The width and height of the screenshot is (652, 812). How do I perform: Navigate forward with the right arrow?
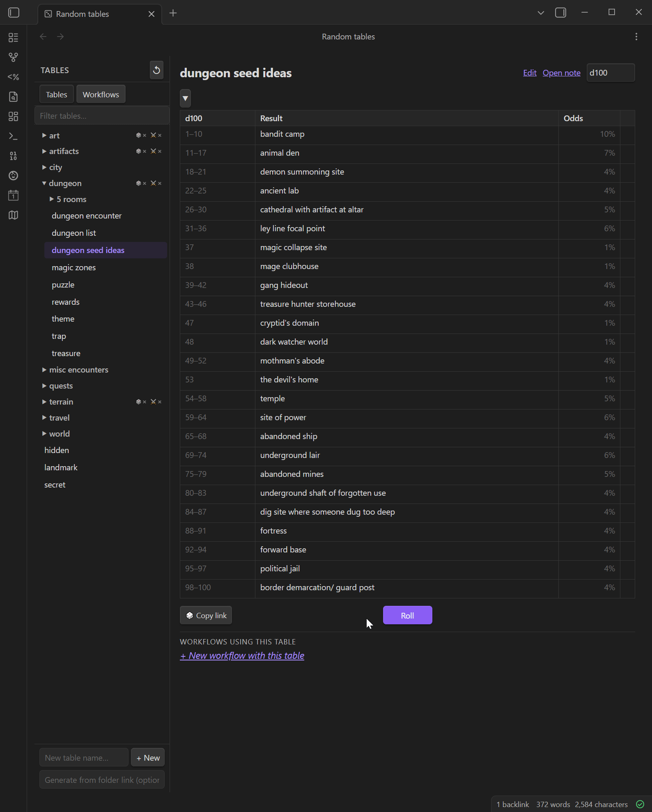pos(60,37)
